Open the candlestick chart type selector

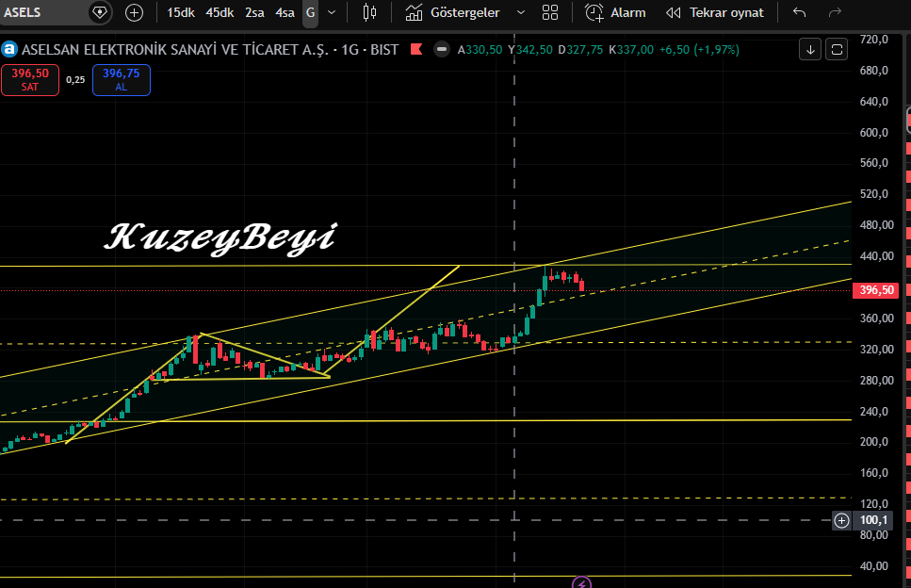pos(369,12)
